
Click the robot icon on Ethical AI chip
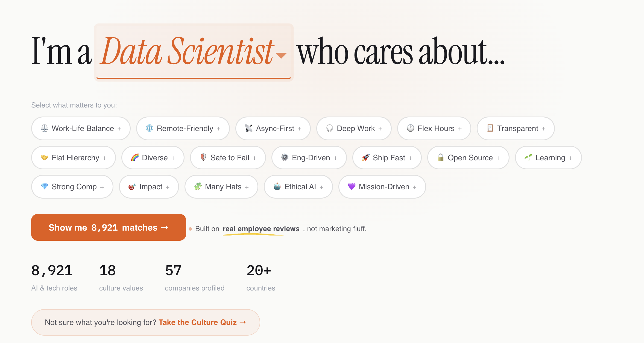point(277,187)
